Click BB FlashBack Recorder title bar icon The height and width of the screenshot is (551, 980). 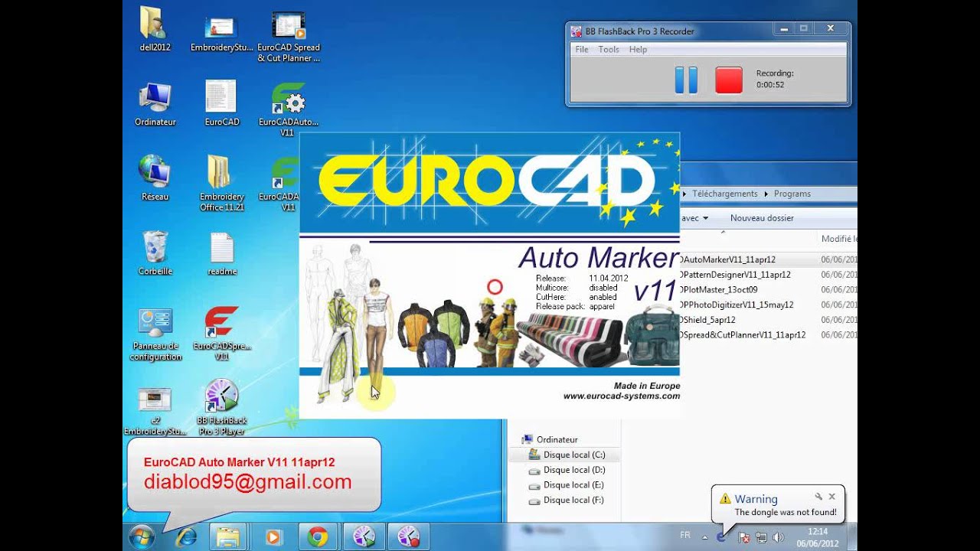(577, 31)
